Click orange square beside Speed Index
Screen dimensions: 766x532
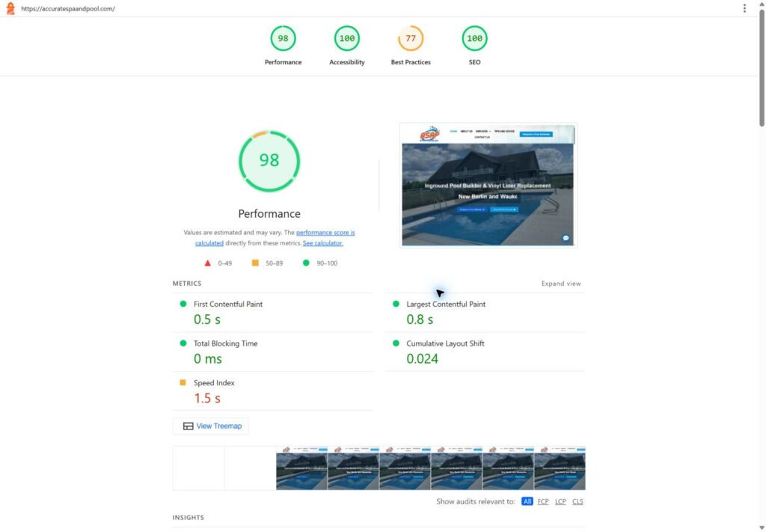coord(183,382)
